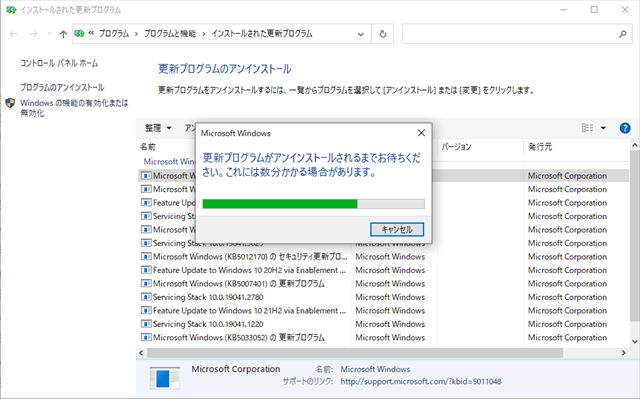Click プログラムと機能 in the breadcrumb
640x399 pixels.
pyautogui.click(x=170, y=34)
